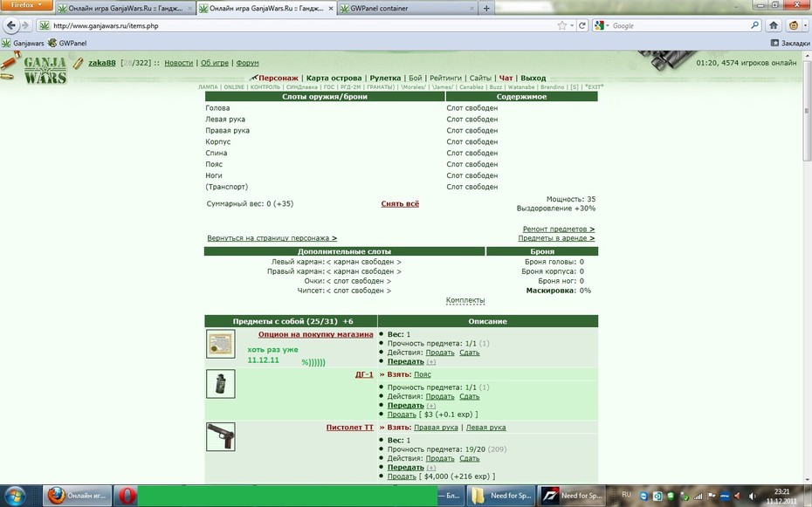Screen dimensions: 812x507
Task: Reload the page with the refresh icon
Action: 582,25
